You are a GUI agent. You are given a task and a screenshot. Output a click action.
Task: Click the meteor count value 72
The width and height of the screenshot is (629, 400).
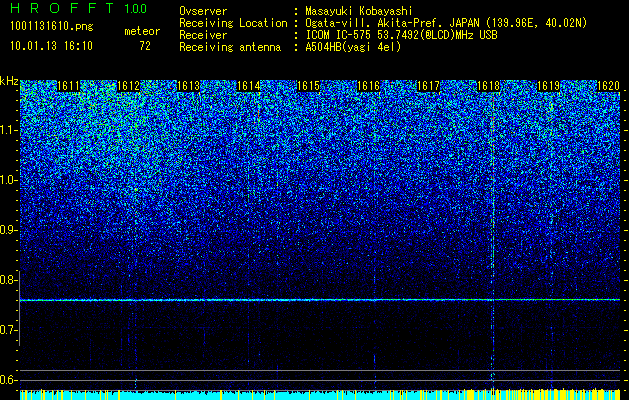[x=145, y=46]
